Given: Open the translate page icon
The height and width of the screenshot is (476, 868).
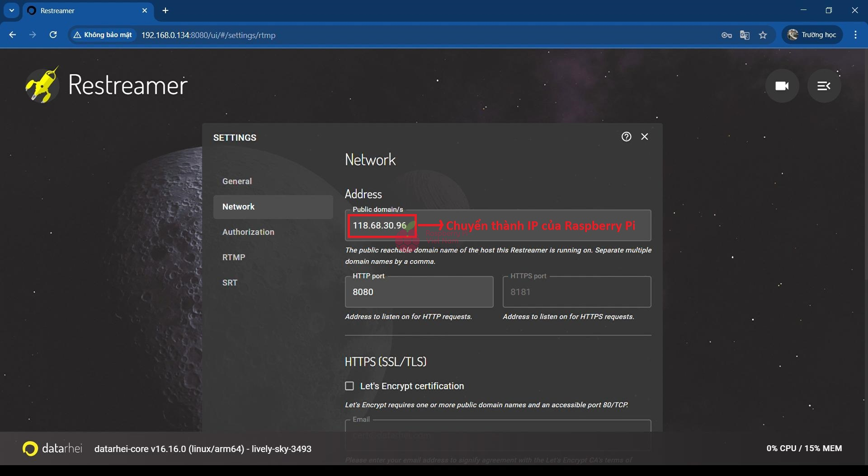Looking at the screenshot, I should [x=745, y=35].
